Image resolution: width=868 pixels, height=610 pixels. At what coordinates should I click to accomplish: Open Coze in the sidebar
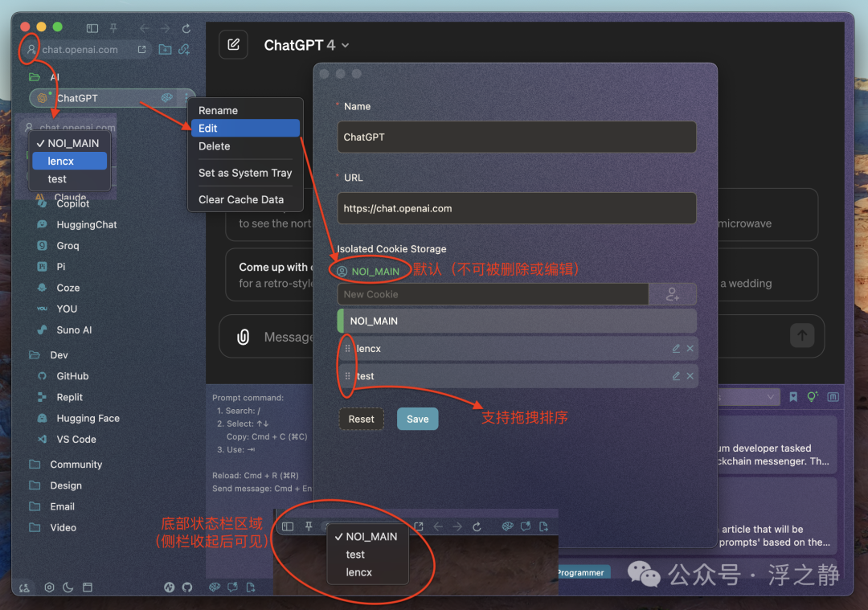pos(68,288)
